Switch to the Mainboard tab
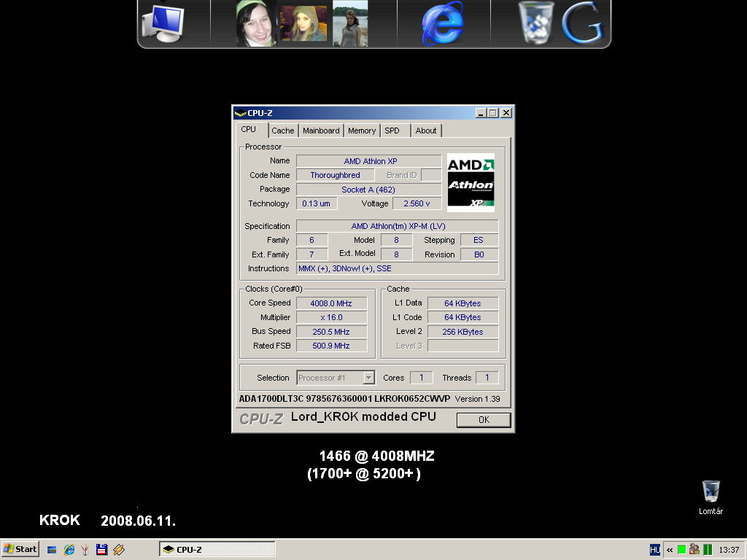 click(x=321, y=131)
